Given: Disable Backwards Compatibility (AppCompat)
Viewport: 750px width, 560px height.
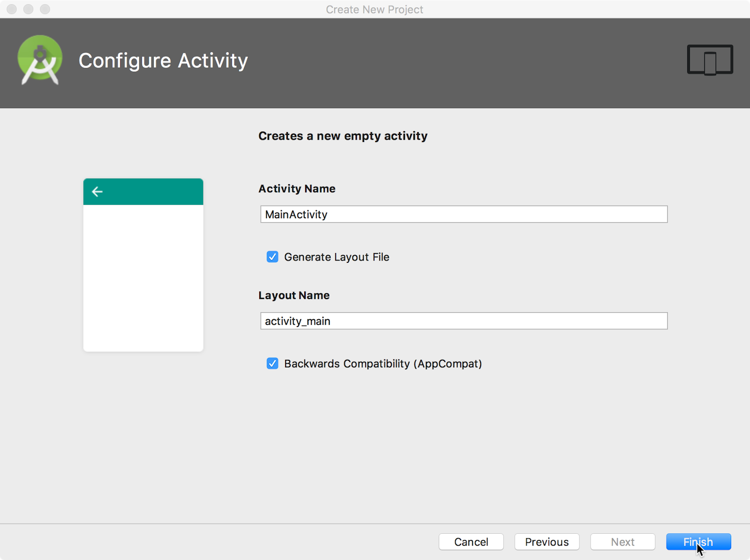Looking at the screenshot, I should pos(272,363).
